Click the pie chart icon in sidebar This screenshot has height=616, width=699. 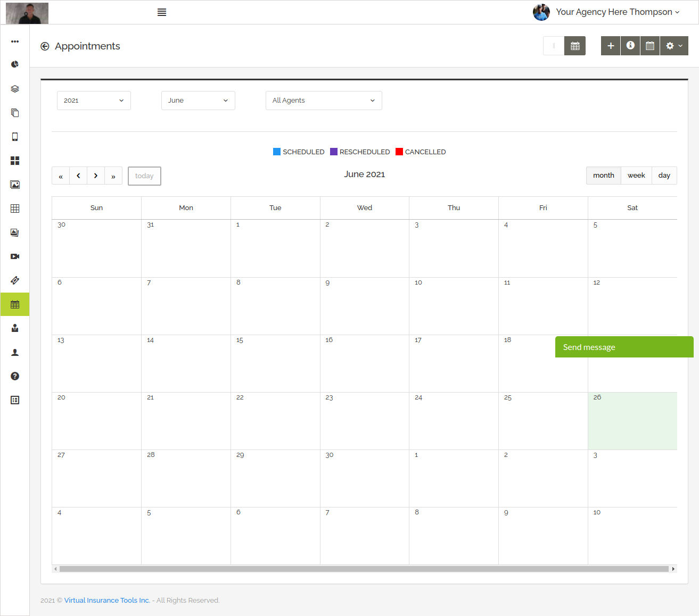(x=15, y=64)
